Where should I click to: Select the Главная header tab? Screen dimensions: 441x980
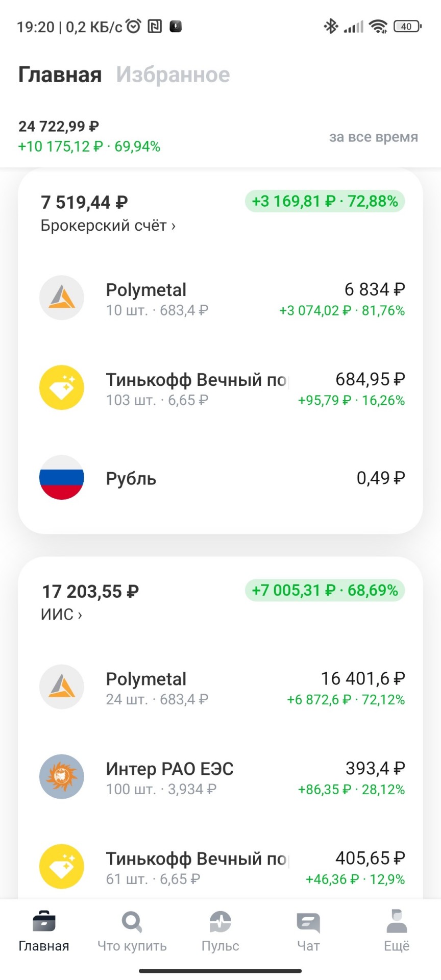point(60,75)
